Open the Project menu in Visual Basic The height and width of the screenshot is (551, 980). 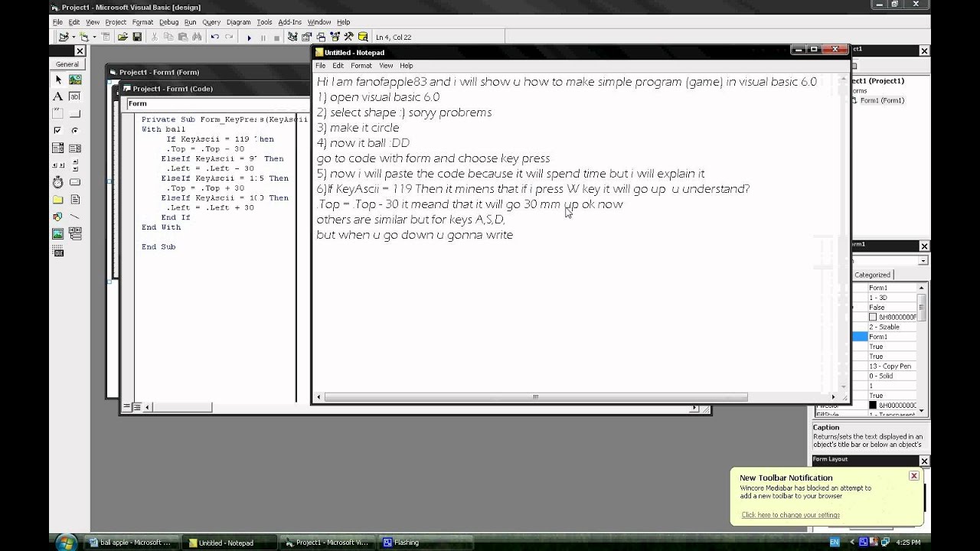[x=116, y=22]
